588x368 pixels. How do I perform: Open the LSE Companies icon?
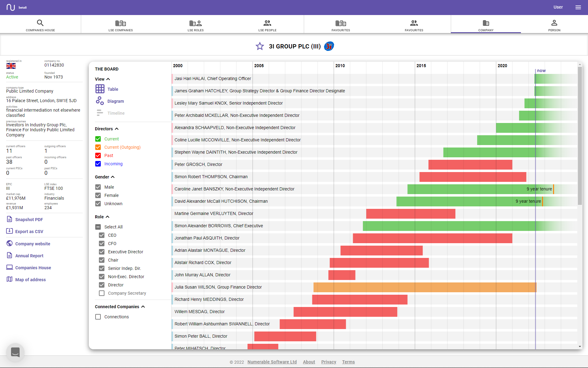(x=121, y=23)
